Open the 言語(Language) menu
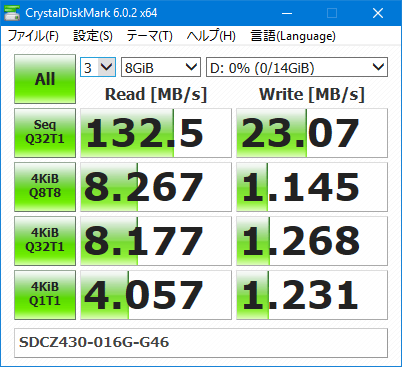 [293, 36]
